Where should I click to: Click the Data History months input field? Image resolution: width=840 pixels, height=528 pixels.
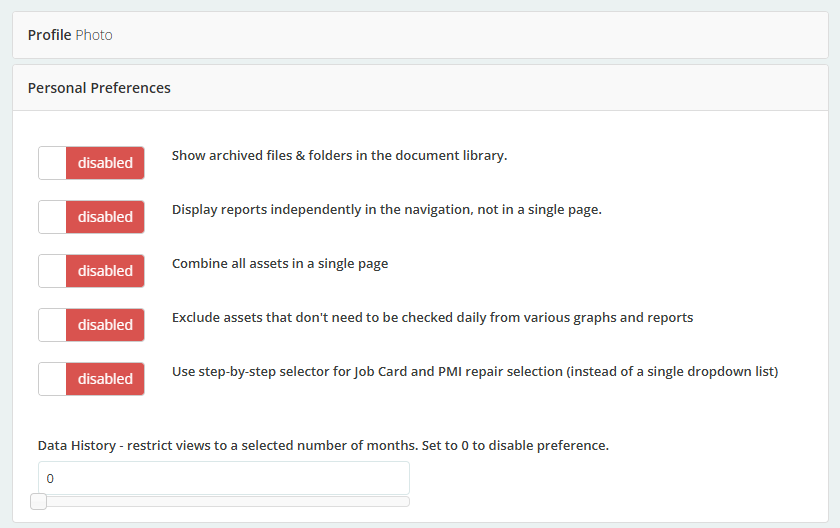pos(223,478)
